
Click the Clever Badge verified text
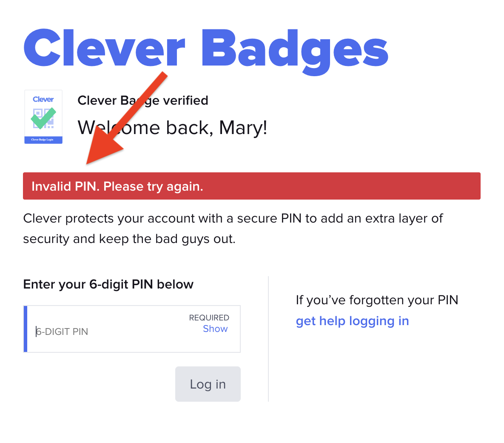(x=142, y=100)
